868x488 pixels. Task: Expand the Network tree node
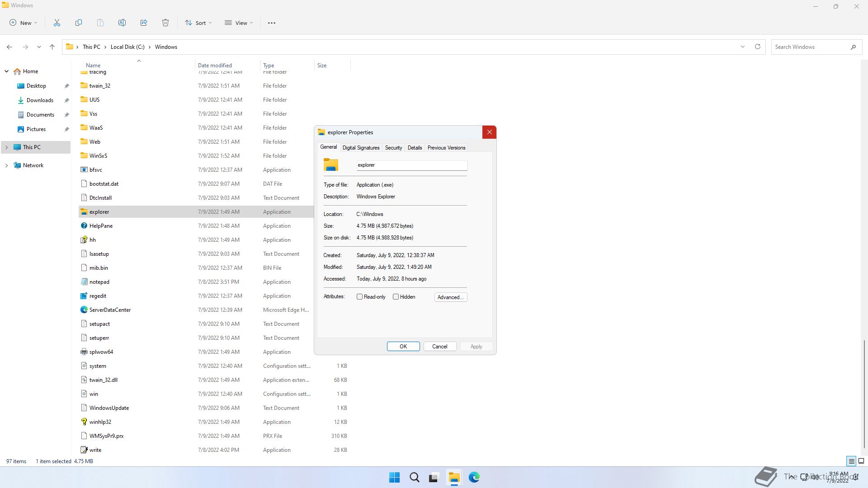pos(7,165)
